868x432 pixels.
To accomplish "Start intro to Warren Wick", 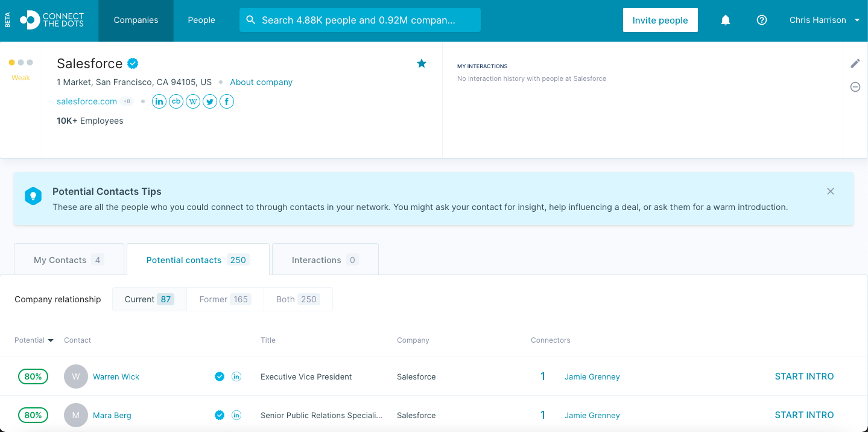I will pyautogui.click(x=804, y=376).
